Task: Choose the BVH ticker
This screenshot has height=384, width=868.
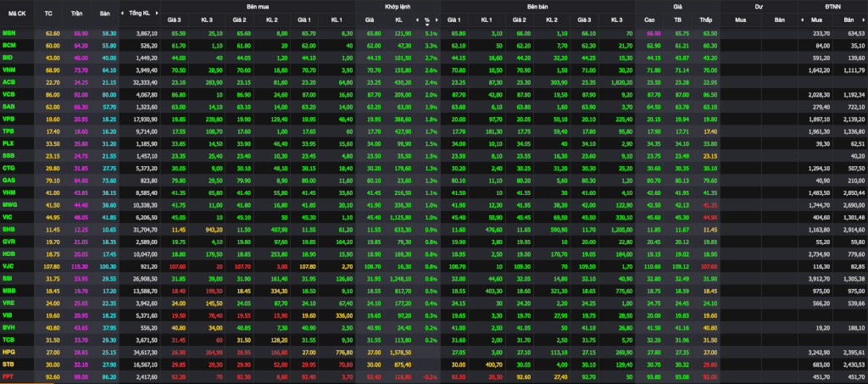Action: pos(8,326)
